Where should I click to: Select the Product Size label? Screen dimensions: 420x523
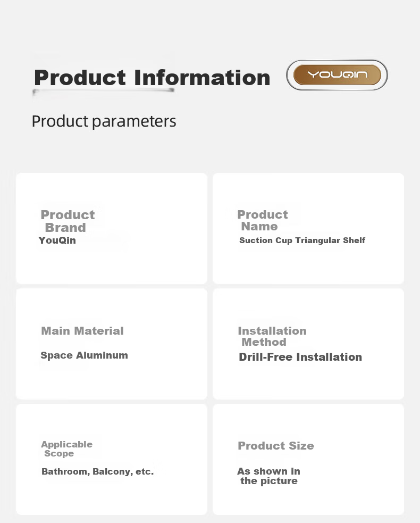point(276,446)
